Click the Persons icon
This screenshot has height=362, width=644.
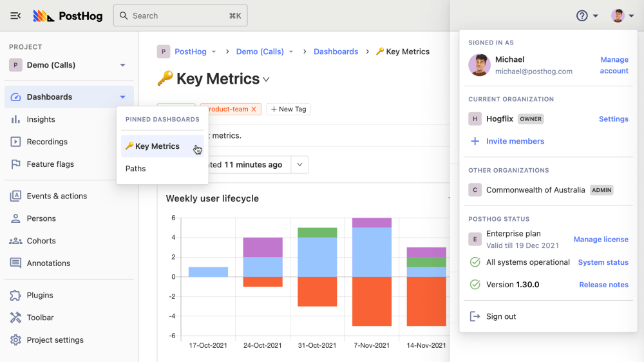click(x=15, y=218)
